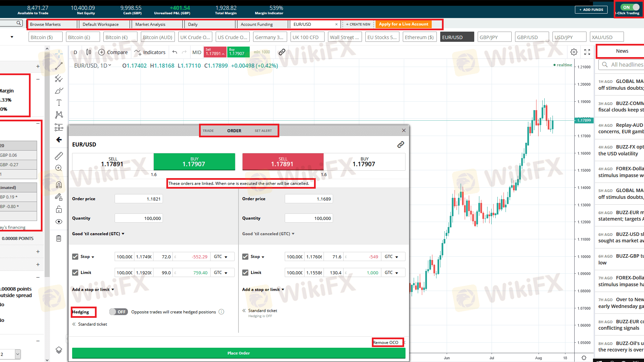The image size is (644, 362).
Task: Click Apply for a Live Account
Action: tap(403, 24)
